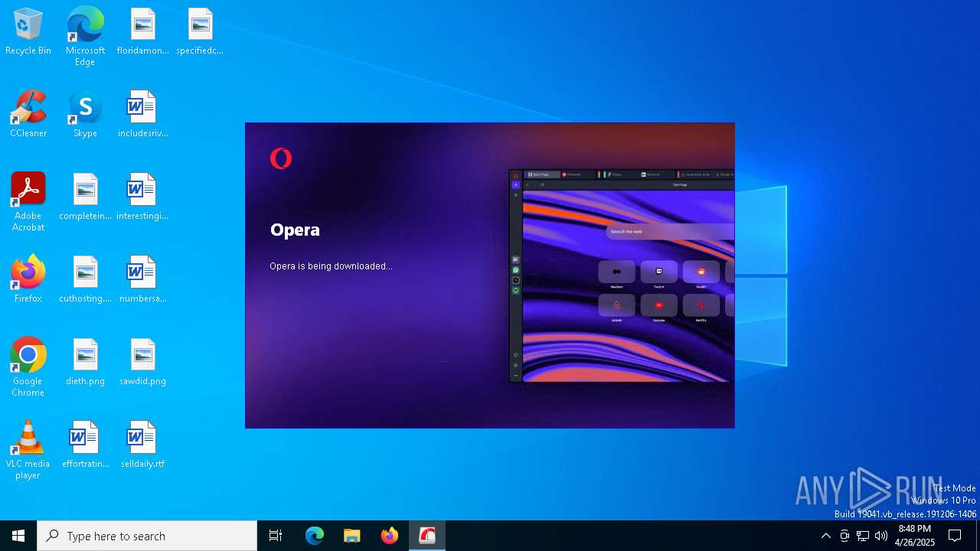Image resolution: width=980 pixels, height=551 pixels.
Task: Open the Skype desktop shortcut
Action: pyautogui.click(x=85, y=115)
